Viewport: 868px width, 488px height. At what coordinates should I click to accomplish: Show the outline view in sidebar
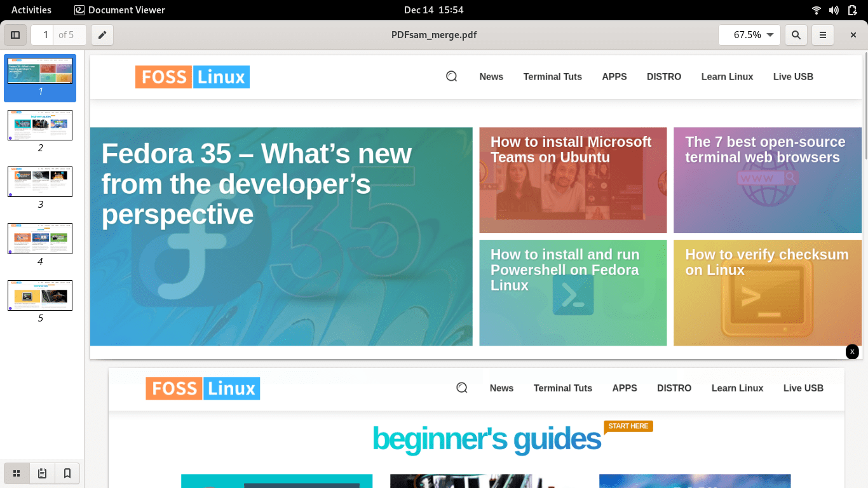[42, 473]
